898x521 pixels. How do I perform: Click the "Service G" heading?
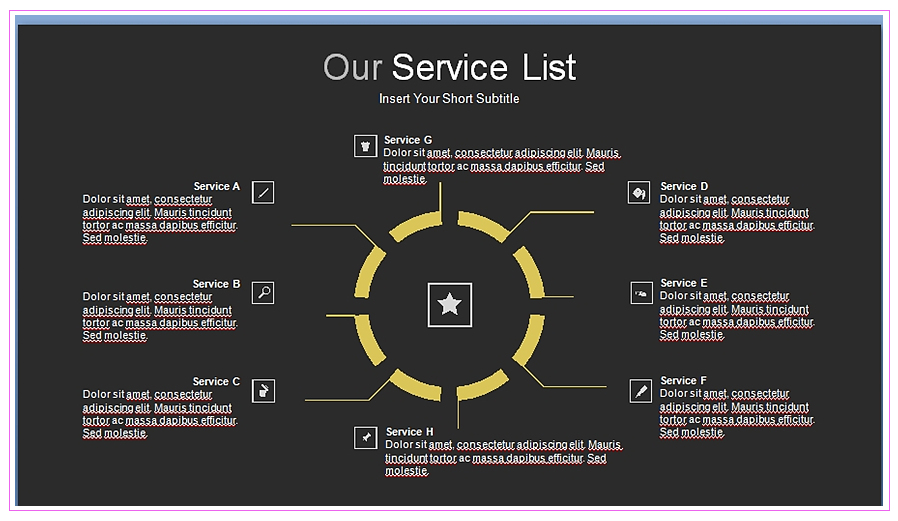click(408, 140)
